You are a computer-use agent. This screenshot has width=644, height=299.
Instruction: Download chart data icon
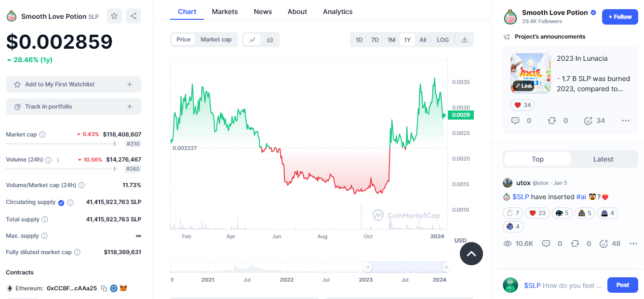[x=465, y=40]
